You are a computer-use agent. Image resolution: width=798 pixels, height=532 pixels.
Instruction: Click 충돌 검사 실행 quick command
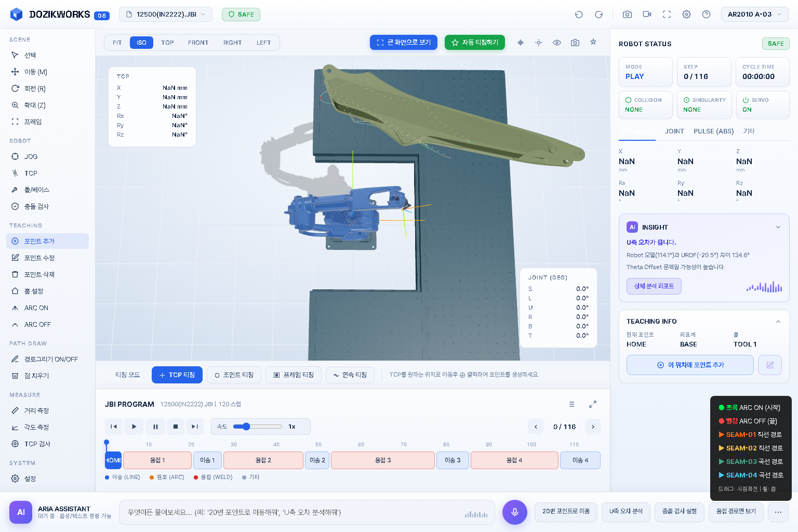679,512
